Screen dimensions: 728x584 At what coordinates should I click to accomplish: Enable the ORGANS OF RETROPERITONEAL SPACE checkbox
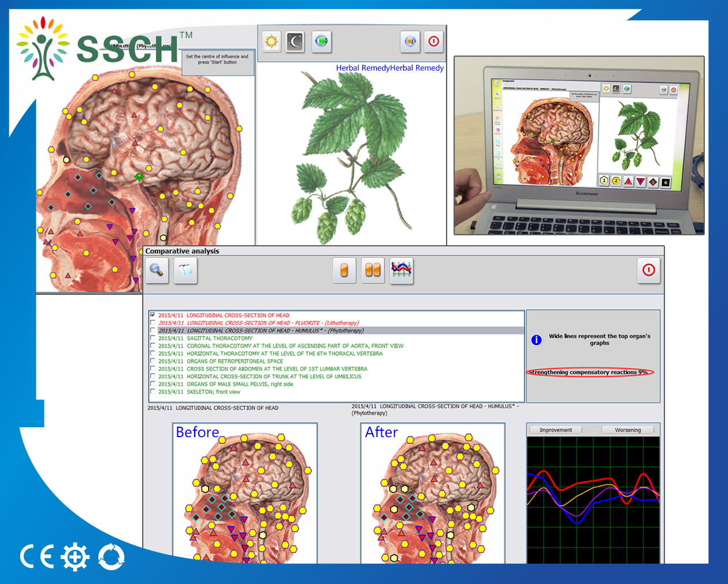tap(153, 361)
